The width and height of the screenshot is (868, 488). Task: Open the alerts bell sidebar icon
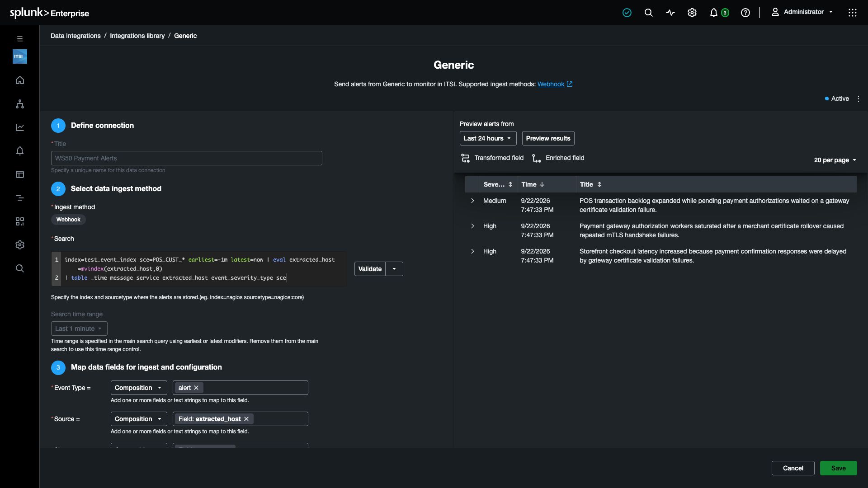[19, 151]
